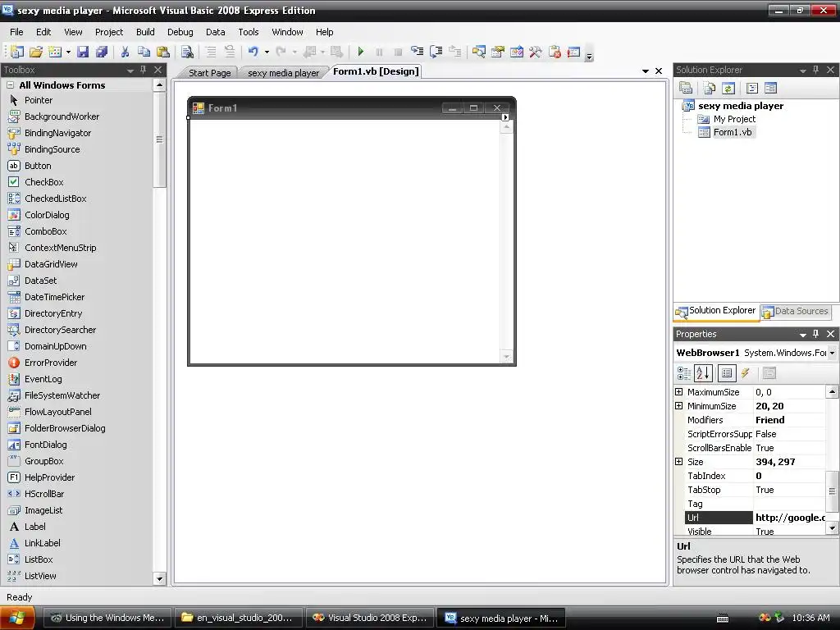Expand the Size property
The image size is (840, 630).
pyautogui.click(x=678, y=462)
